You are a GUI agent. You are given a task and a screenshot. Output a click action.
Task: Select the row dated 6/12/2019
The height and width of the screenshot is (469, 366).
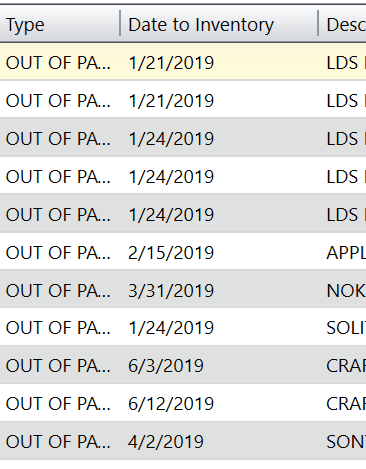tap(183, 403)
